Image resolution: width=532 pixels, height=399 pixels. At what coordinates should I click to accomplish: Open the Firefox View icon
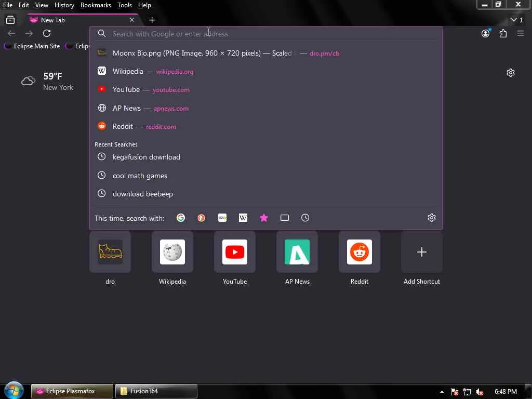(x=10, y=20)
